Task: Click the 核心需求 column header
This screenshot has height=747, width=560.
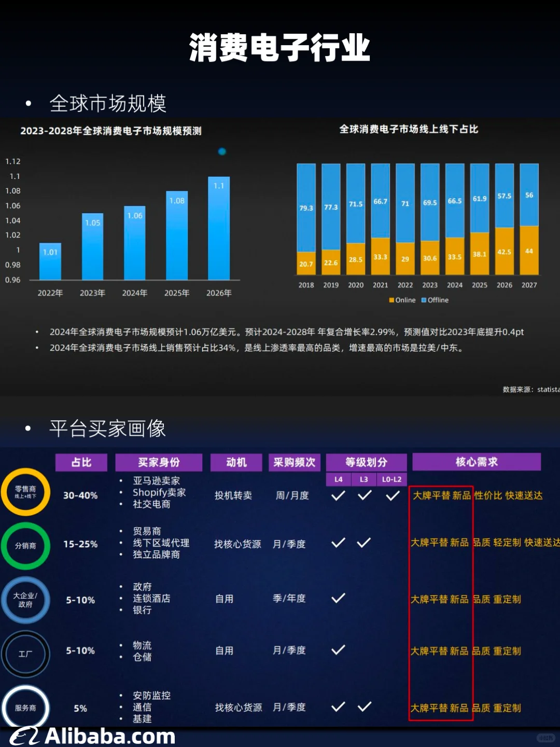Action: [x=476, y=462]
